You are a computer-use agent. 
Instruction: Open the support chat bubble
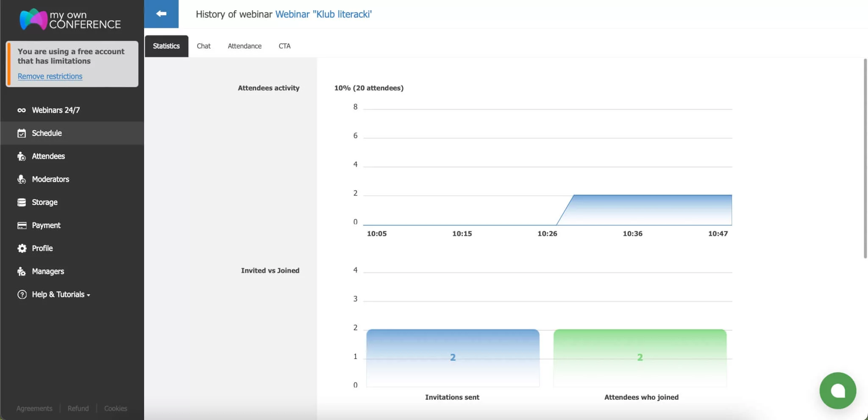click(x=837, y=390)
